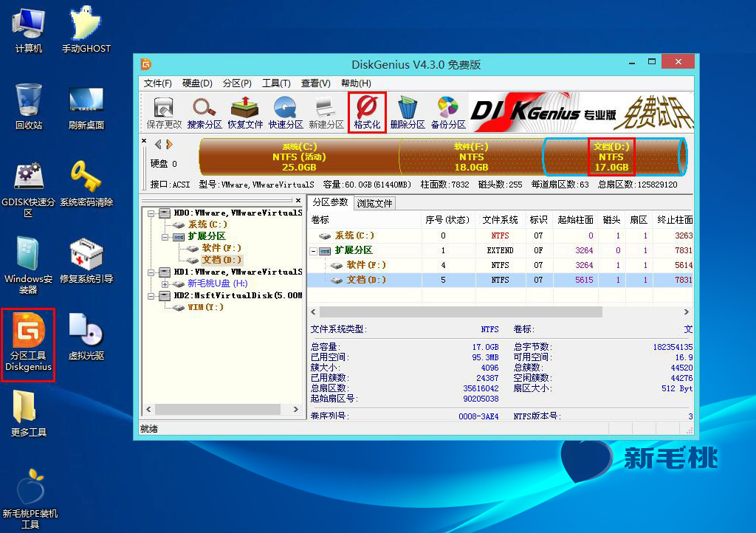This screenshot has width=756, height=533.
Task: Click the 卷标 column header
Action: point(365,220)
